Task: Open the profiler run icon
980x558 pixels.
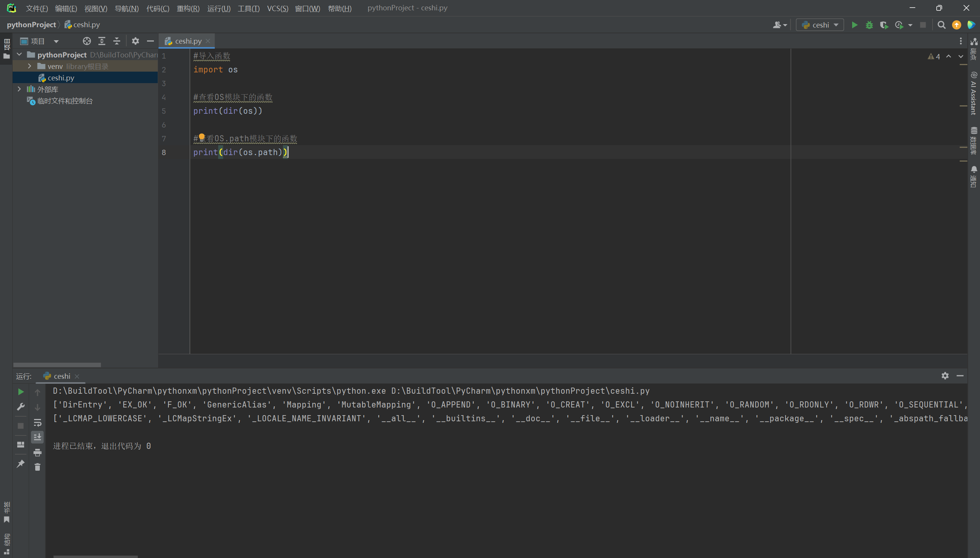Action: click(x=899, y=25)
